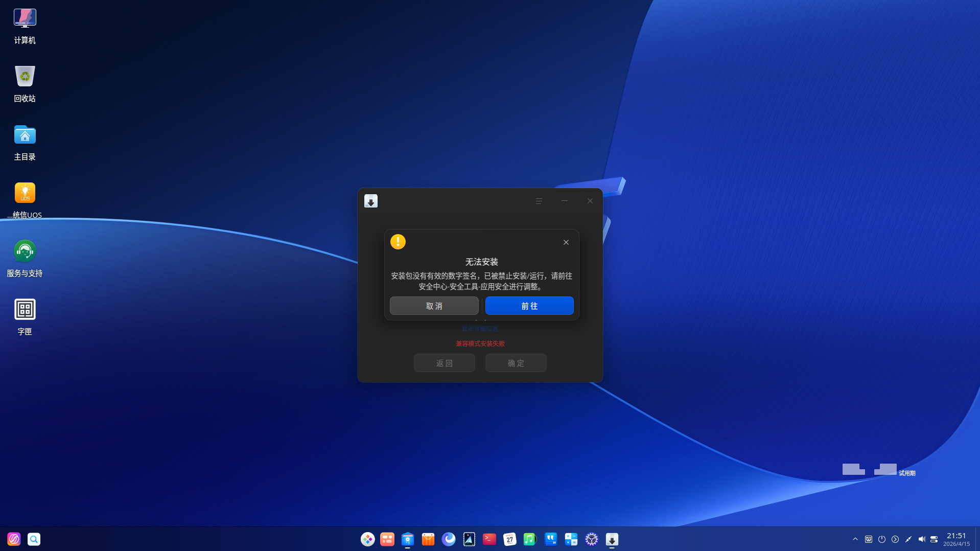The height and width of the screenshot is (551, 980).
Task: Open the calendar dock icon
Action: point(510,539)
